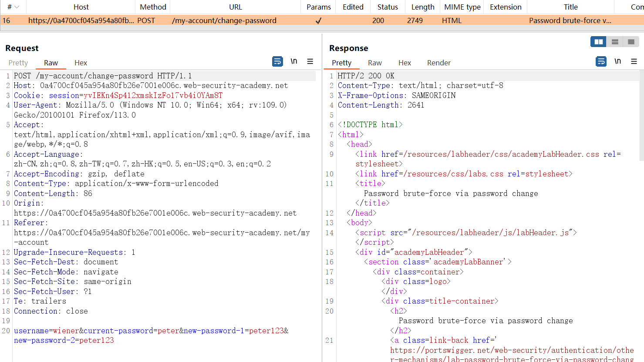Image resolution: width=644 pixels, height=362 pixels.
Task: Open Request panel options menu
Action: click(310, 61)
